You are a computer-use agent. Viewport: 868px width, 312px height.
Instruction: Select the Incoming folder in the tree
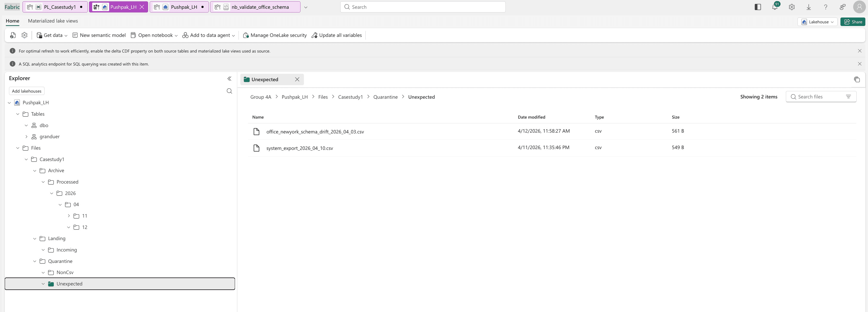pyautogui.click(x=67, y=250)
